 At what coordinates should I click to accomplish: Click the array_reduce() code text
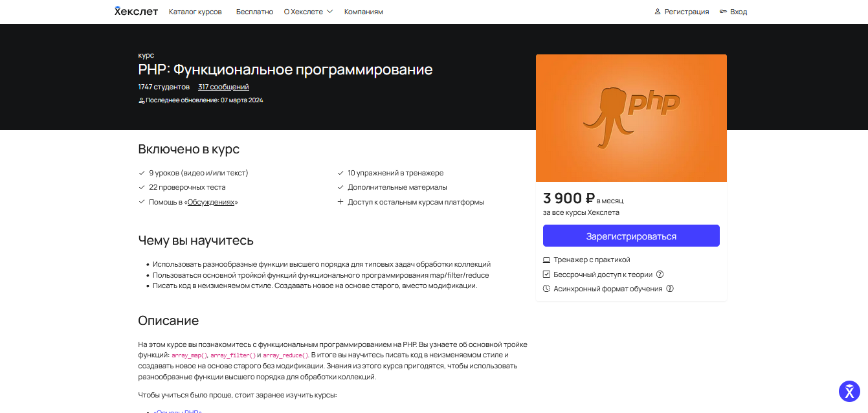285,355
